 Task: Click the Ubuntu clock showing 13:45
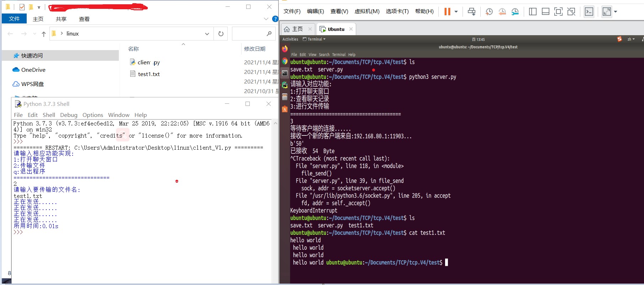pos(478,39)
